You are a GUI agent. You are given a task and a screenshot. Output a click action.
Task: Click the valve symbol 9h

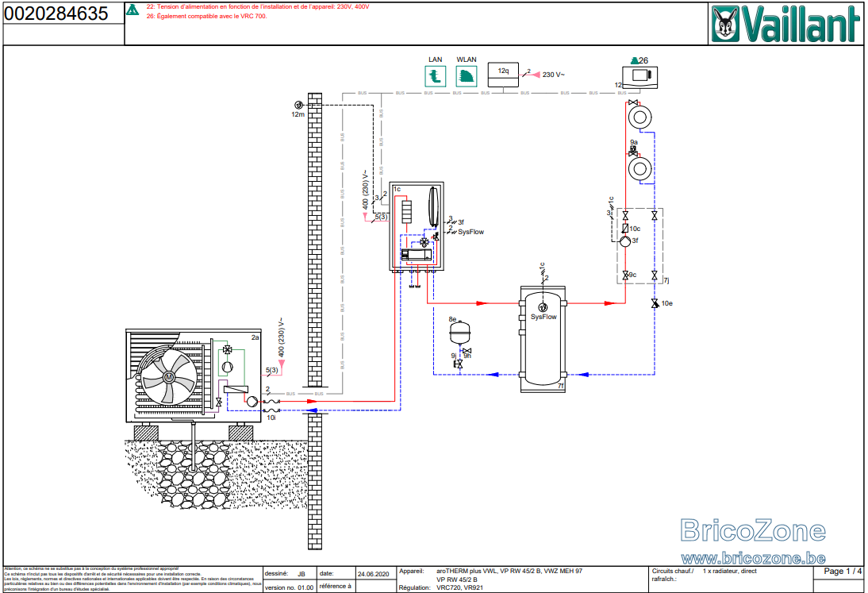tap(467, 351)
